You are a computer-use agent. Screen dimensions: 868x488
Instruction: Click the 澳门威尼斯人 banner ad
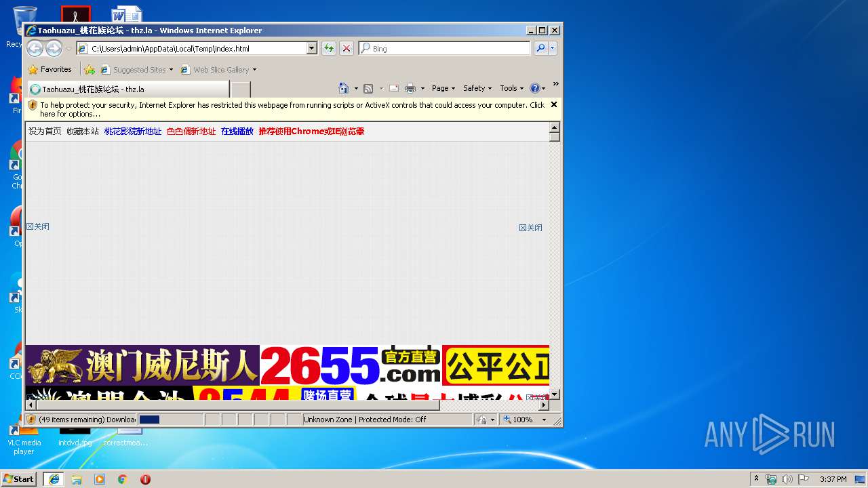(x=142, y=365)
